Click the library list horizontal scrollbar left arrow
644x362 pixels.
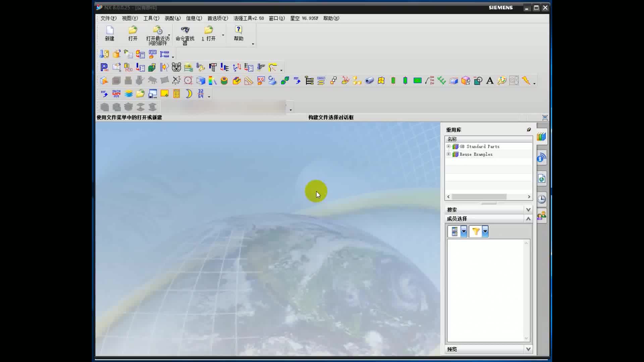(448, 197)
